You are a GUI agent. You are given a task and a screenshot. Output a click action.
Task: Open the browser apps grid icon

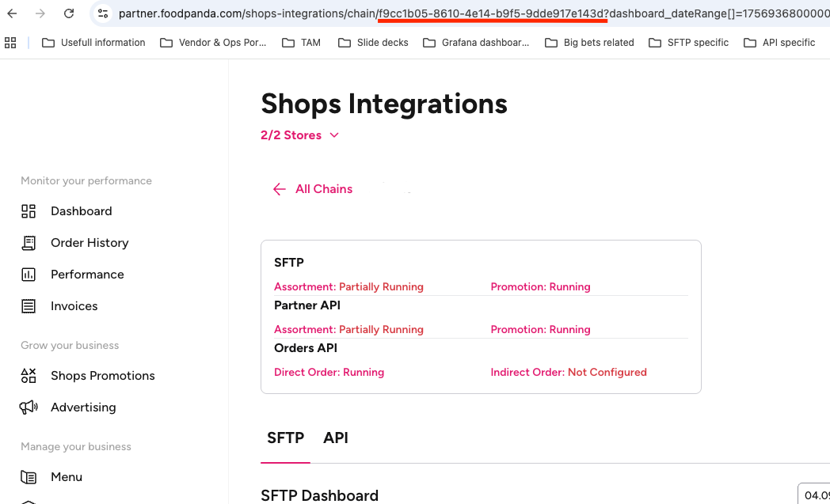tap(10, 43)
